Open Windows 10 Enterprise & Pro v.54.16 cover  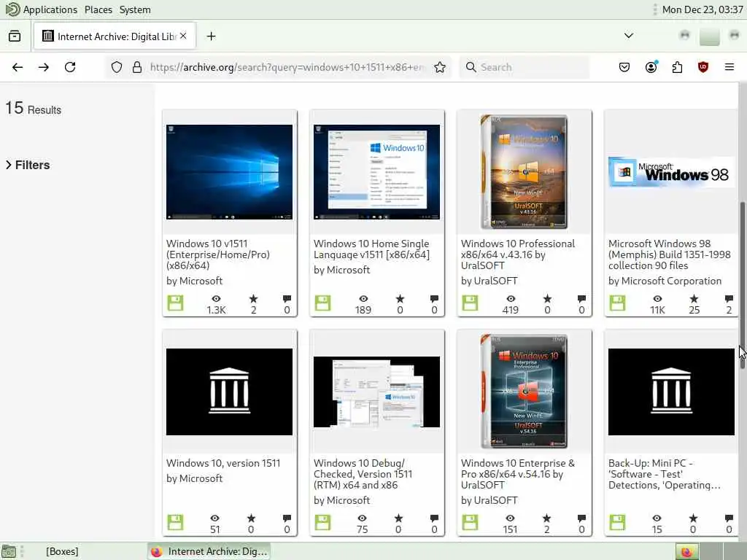[524, 392]
